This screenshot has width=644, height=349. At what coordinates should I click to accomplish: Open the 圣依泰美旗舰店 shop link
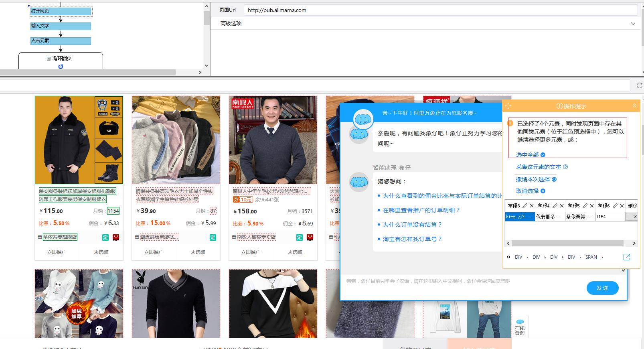click(x=60, y=237)
